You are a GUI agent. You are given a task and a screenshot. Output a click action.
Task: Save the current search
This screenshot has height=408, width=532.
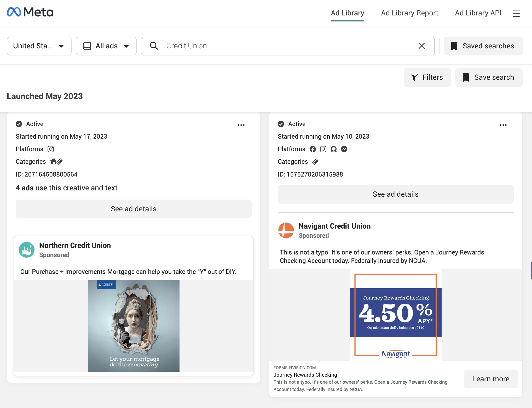[489, 77]
